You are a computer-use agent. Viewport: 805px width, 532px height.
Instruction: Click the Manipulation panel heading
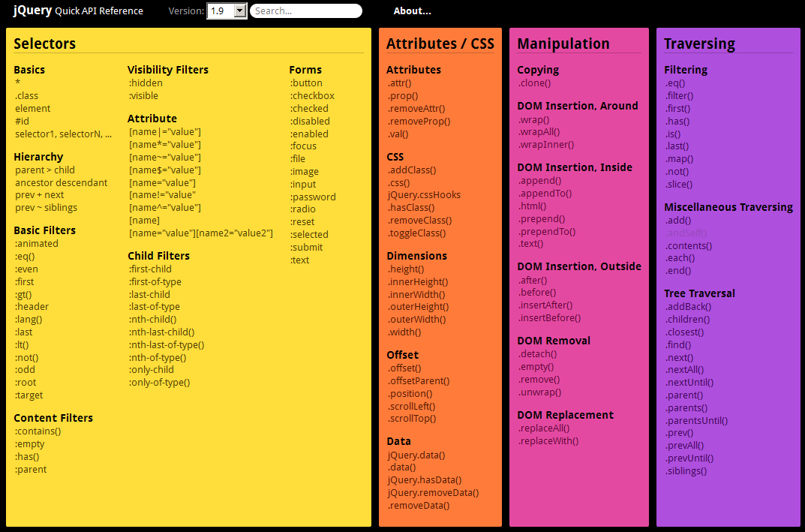563,44
